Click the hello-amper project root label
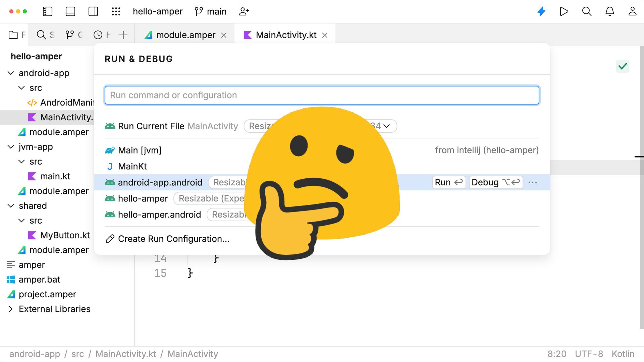The image size is (644, 362). (x=36, y=56)
